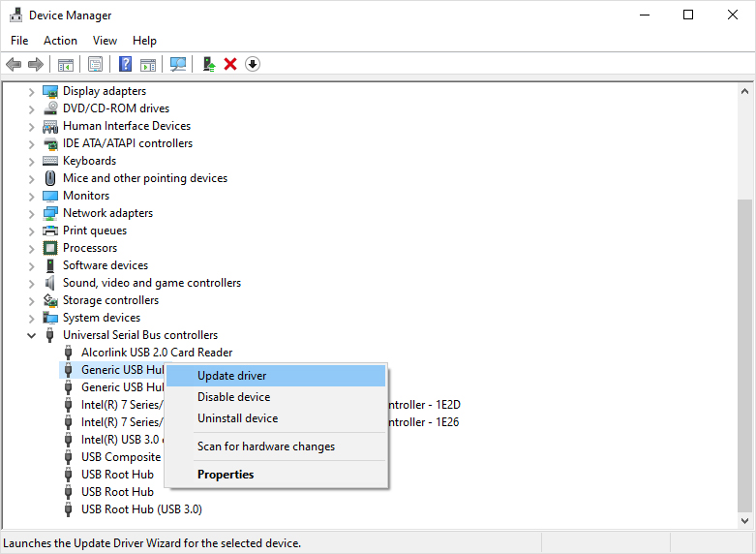
Task: Click the Back arrow in toolbar
Action: point(14,64)
